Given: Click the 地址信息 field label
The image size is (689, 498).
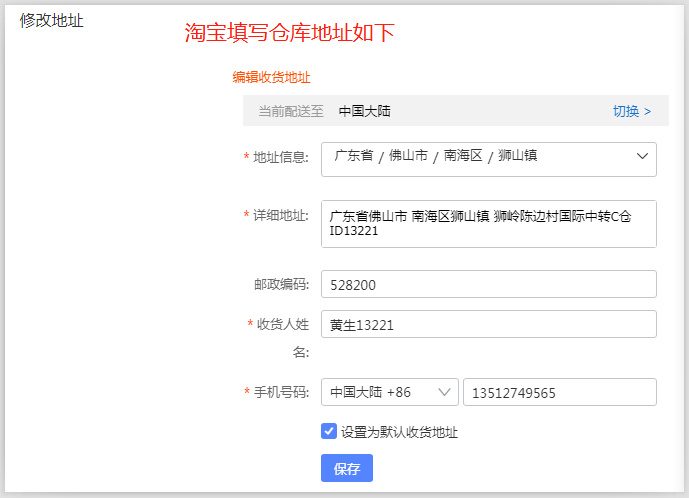Looking at the screenshot, I should pos(281,157).
